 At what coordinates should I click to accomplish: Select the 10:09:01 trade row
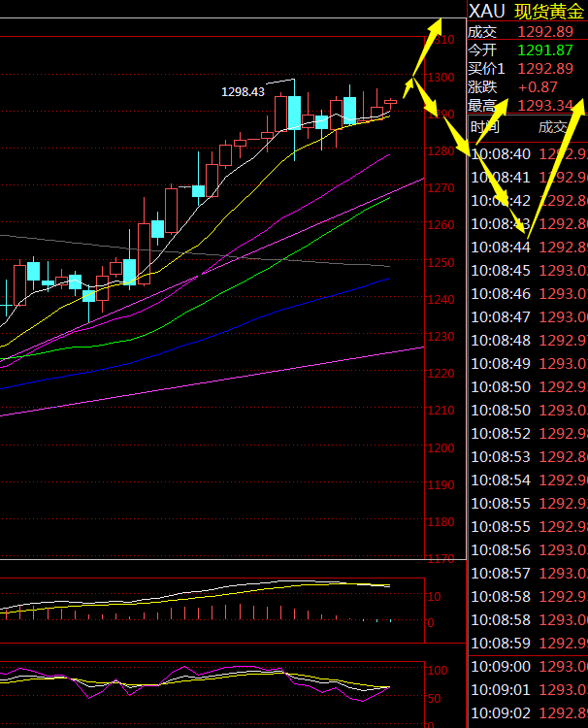(528, 690)
